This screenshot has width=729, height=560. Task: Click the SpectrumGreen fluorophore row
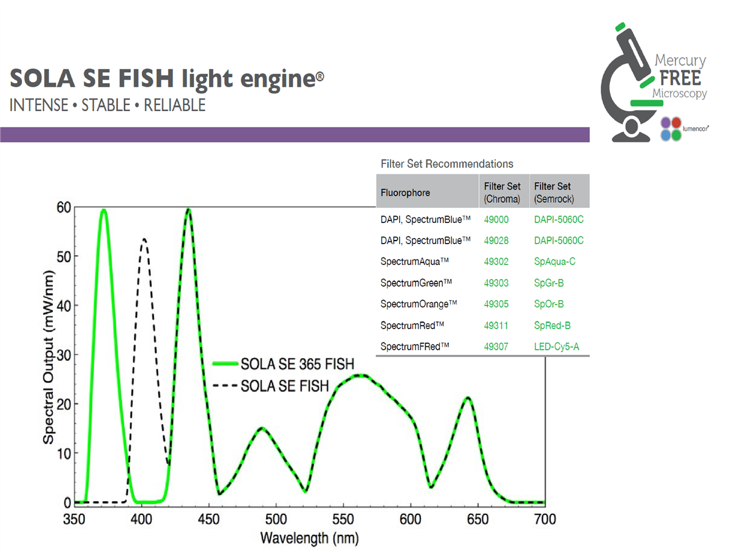pos(483,283)
